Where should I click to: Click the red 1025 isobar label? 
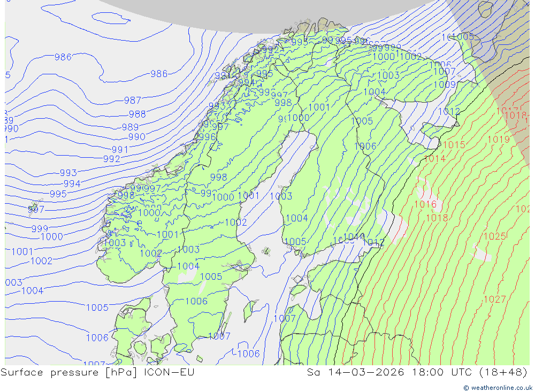495,236
